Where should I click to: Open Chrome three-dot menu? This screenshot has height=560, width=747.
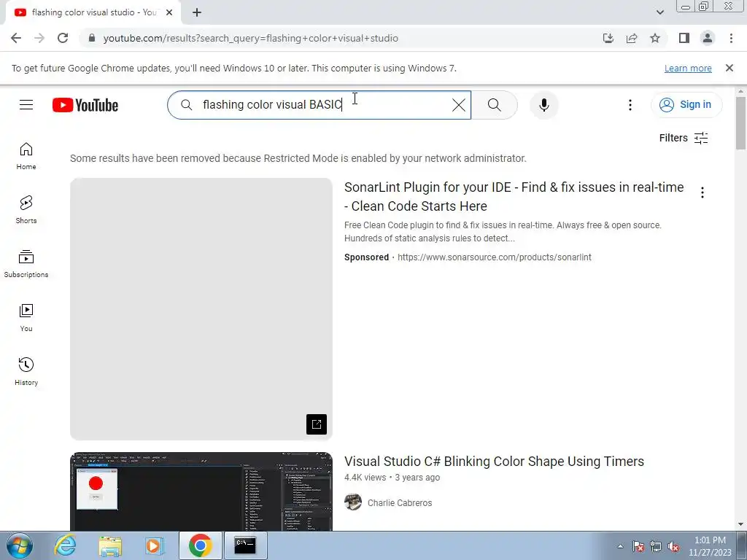point(731,38)
